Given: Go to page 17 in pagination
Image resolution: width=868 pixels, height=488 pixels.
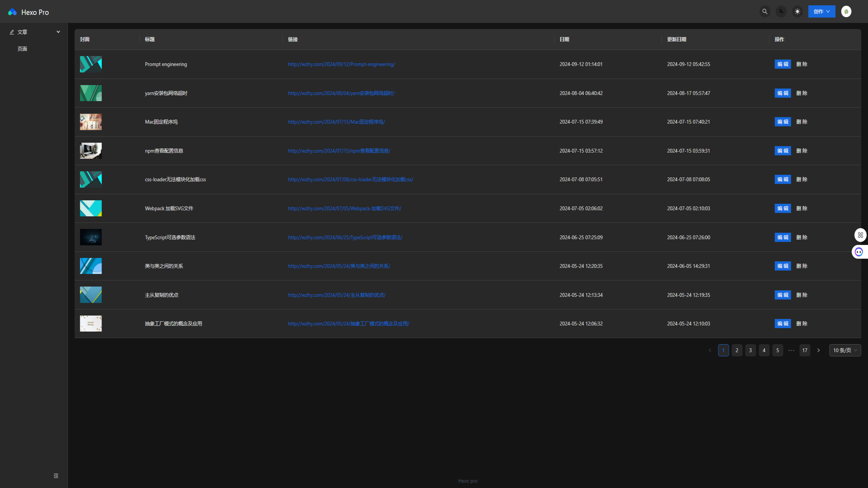Looking at the screenshot, I should 805,350.
